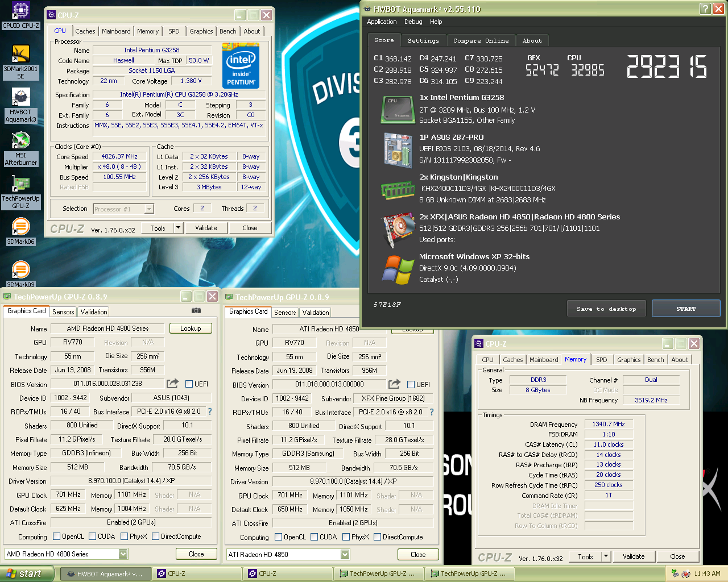Toggle CUDA checkbox in left GPU-Z
Image resolution: width=728 pixels, height=582 pixels.
click(x=92, y=537)
